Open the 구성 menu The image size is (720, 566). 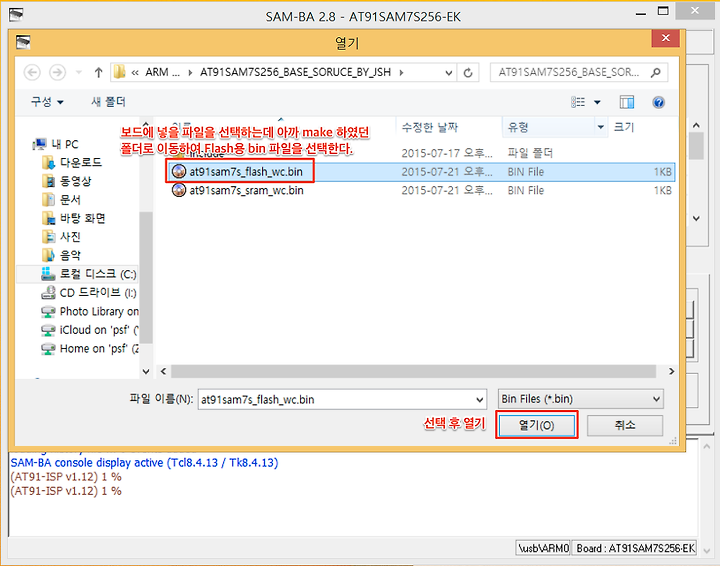pyautogui.click(x=47, y=101)
